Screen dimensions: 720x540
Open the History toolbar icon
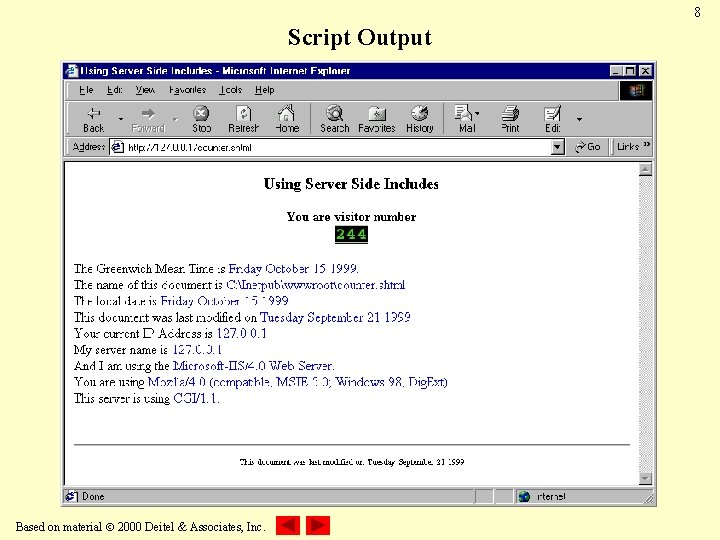420,113
